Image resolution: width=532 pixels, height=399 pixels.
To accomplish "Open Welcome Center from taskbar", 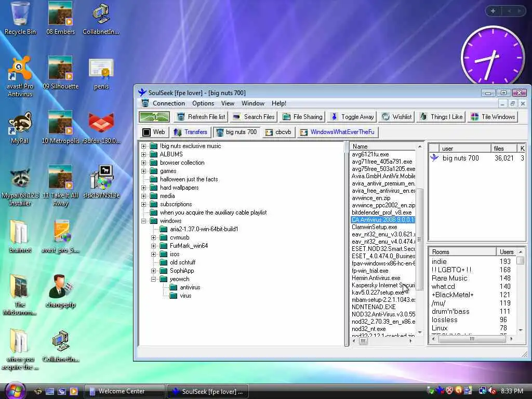I will click(124, 391).
